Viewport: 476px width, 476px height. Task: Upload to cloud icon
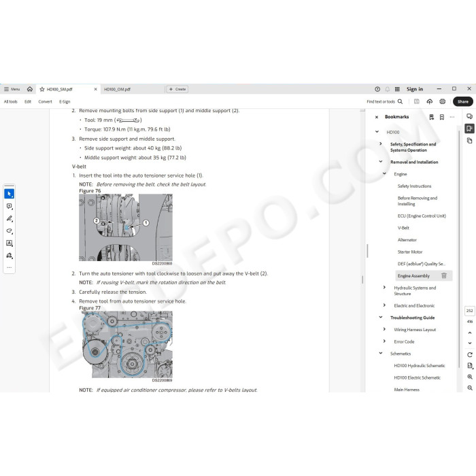429,101
